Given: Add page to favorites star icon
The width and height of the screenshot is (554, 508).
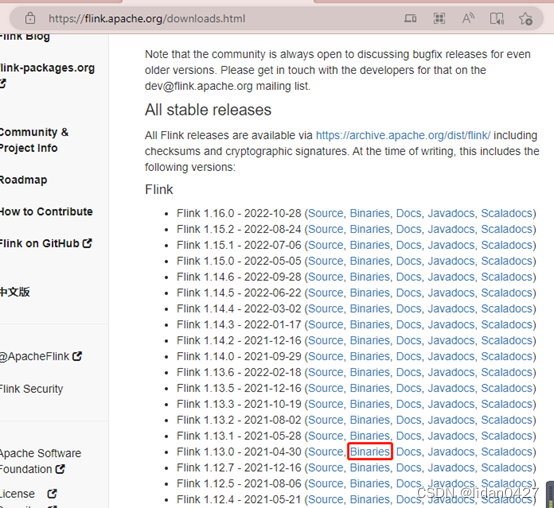Looking at the screenshot, I should [x=525, y=18].
